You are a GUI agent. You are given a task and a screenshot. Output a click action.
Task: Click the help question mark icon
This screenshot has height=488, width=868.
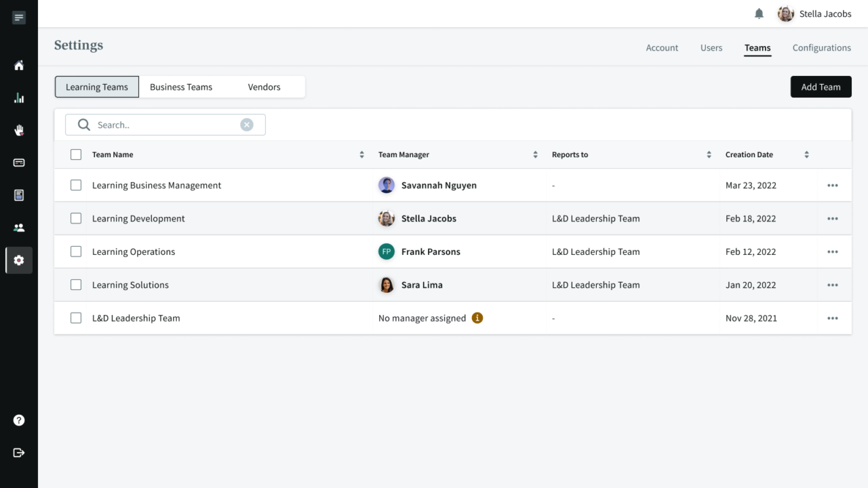(19, 420)
